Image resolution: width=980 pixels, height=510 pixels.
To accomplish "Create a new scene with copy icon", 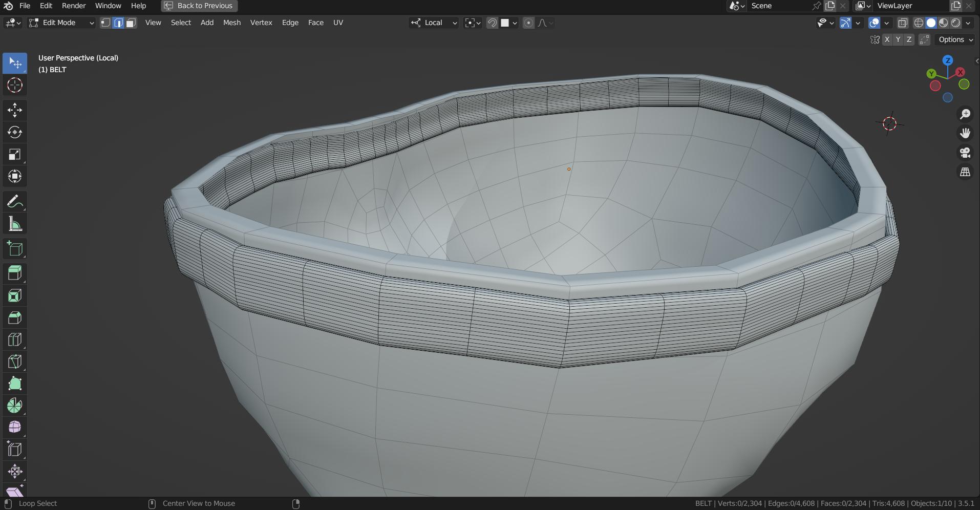I will pos(830,6).
